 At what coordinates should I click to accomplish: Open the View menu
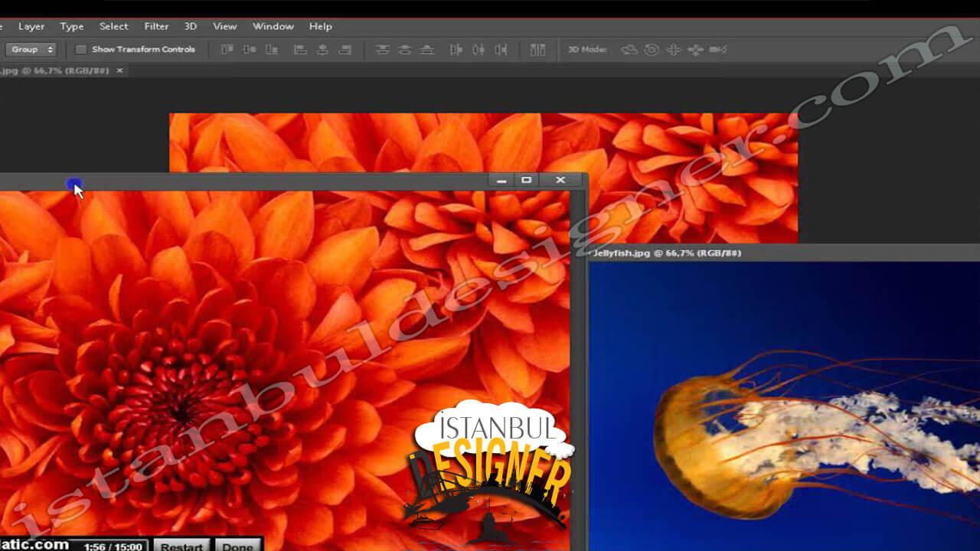pos(224,26)
